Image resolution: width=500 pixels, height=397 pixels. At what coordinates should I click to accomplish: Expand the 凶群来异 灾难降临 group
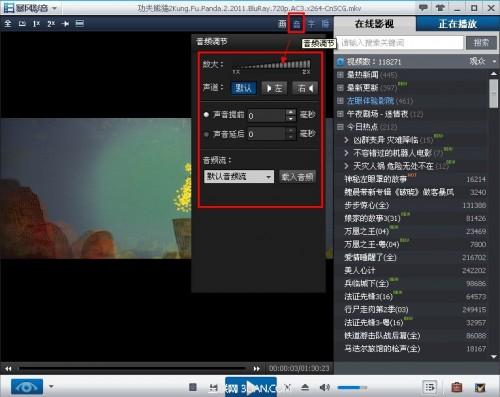(346, 140)
